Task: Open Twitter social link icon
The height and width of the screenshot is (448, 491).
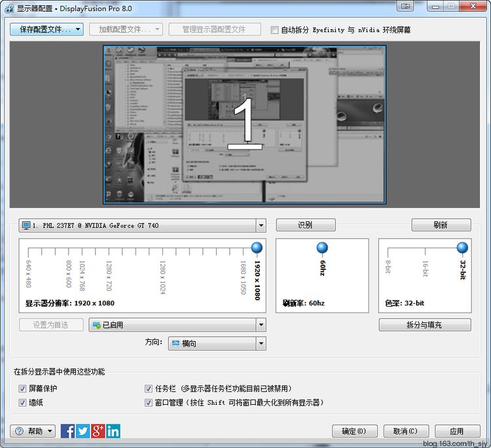Action: (82, 432)
